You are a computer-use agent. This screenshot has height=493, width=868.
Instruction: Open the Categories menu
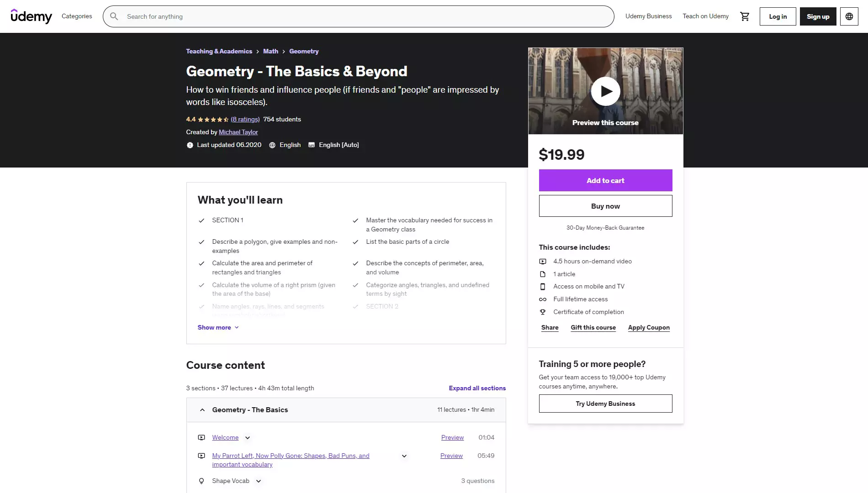click(x=76, y=16)
